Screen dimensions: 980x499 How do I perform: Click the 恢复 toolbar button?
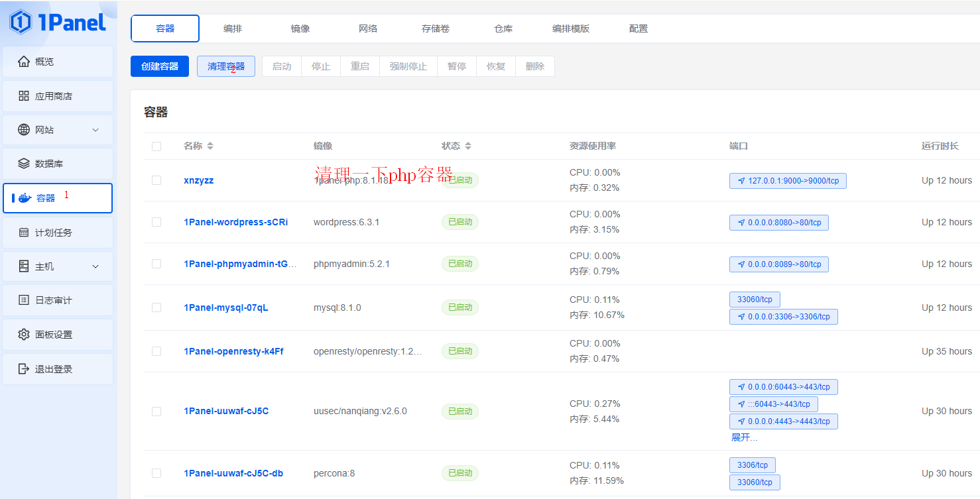496,66
